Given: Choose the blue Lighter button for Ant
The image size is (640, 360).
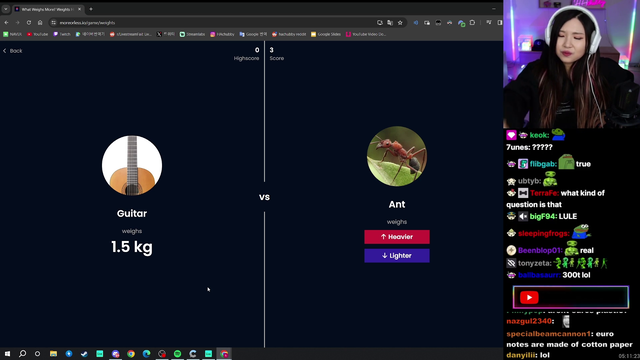Looking at the screenshot, I should point(397,256).
